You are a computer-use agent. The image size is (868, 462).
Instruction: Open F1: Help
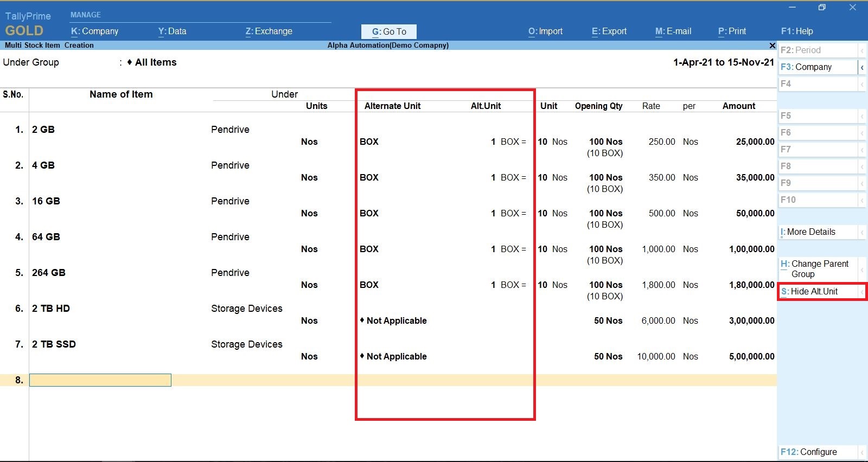click(796, 31)
